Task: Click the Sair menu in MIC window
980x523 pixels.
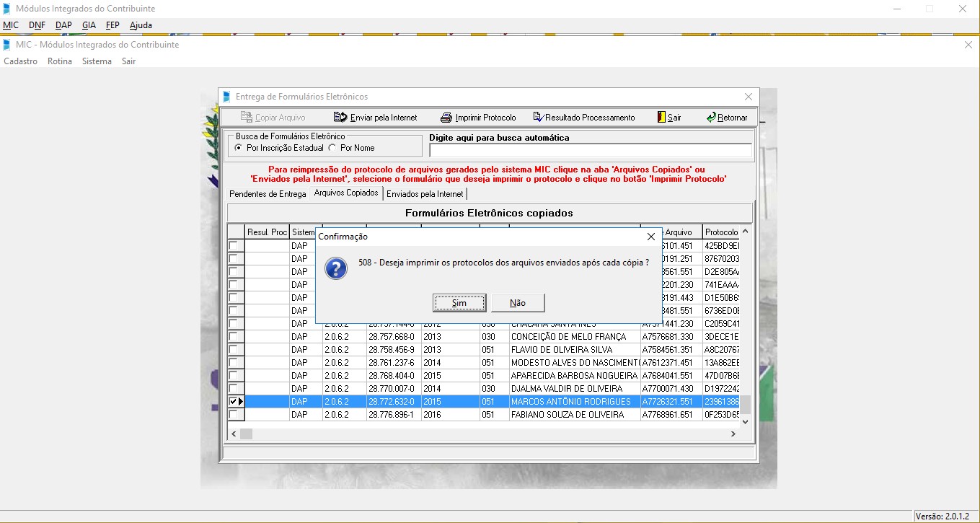Action: click(128, 61)
